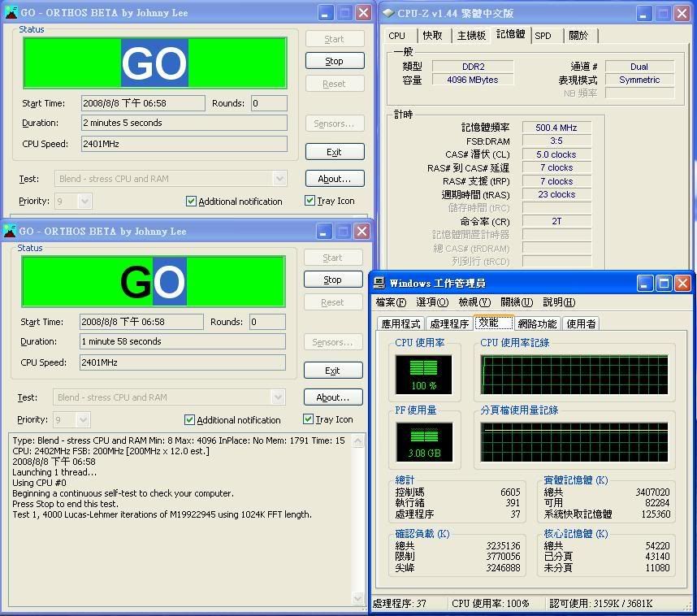This screenshot has width=697, height=616.
Task: Click scroll down arrow of lower ORTHOS log
Action: point(357,599)
